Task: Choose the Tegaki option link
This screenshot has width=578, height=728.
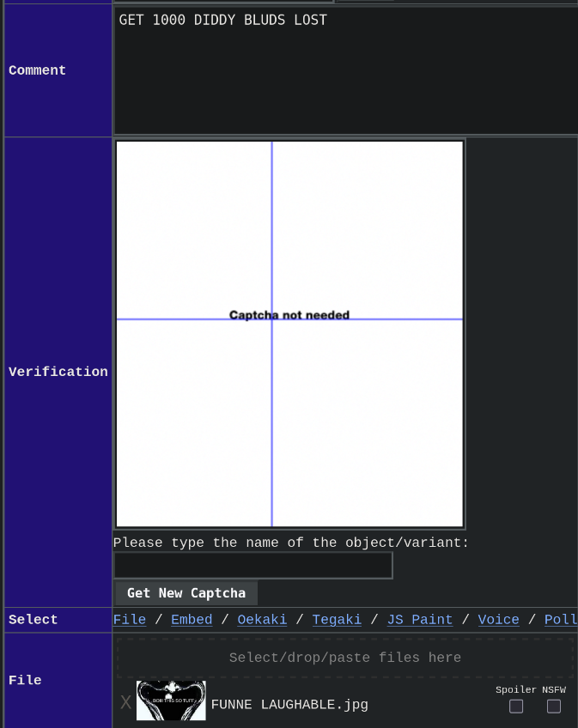Action: tap(337, 619)
